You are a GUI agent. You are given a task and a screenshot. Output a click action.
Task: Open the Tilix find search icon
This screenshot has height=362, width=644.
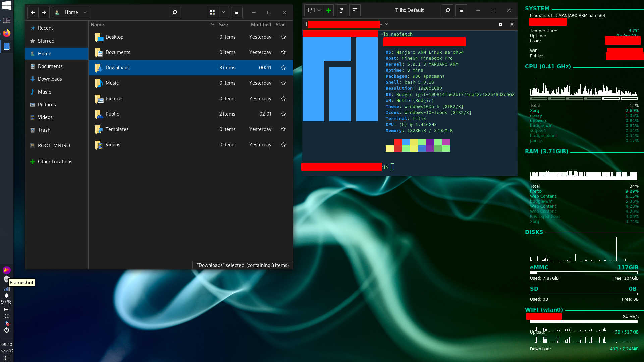(447, 10)
